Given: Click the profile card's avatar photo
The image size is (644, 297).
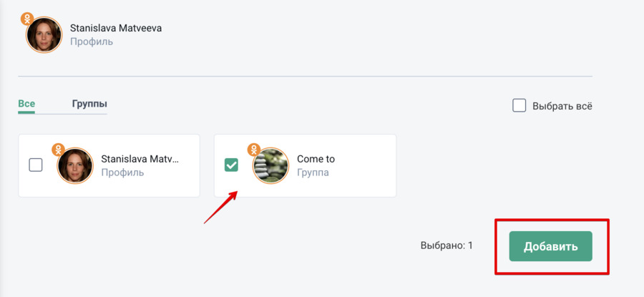Looking at the screenshot, I should point(76,167).
